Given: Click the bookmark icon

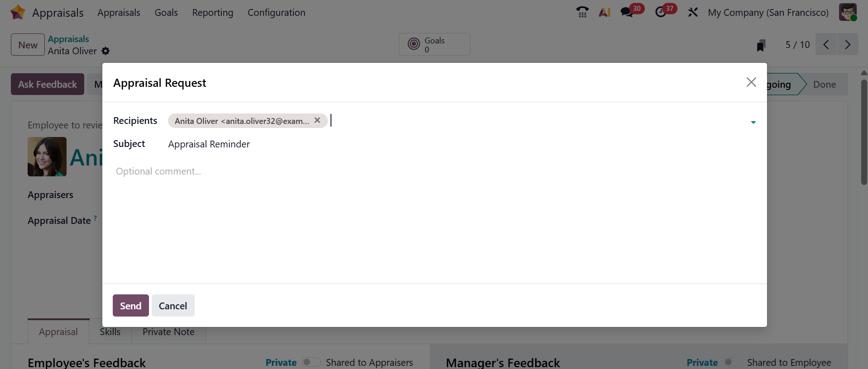Looking at the screenshot, I should 761,45.
